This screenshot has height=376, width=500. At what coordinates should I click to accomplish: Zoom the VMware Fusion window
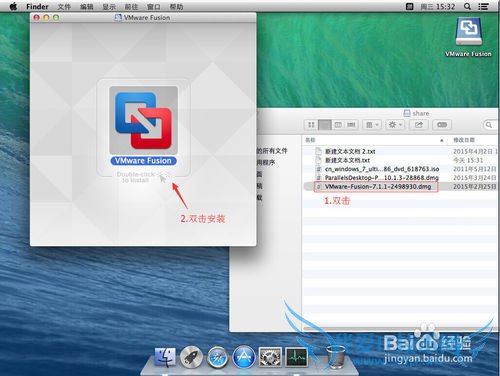click(x=56, y=18)
